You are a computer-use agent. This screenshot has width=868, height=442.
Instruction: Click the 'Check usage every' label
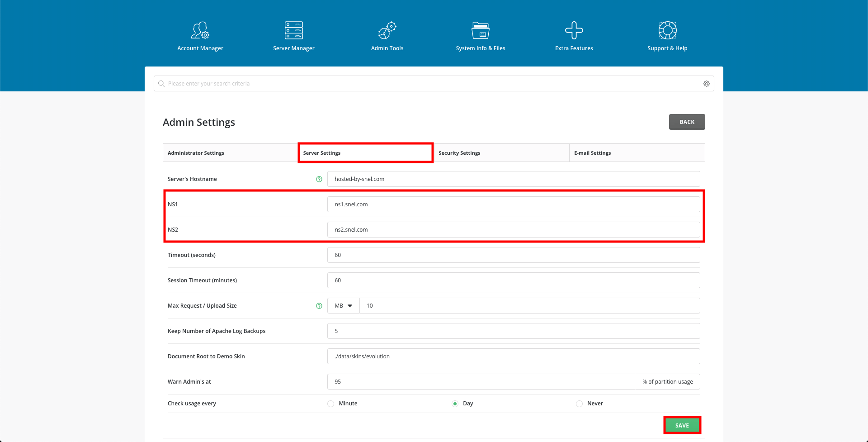(x=192, y=404)
